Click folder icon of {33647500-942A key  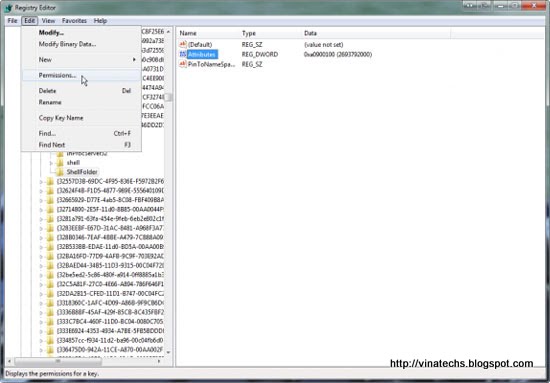pyautogui.click(x=50, y=350)
